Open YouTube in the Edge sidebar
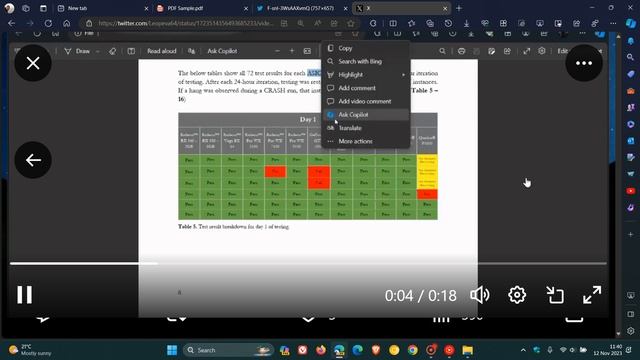This screenshot has height=360, width=640. [631, 191]
